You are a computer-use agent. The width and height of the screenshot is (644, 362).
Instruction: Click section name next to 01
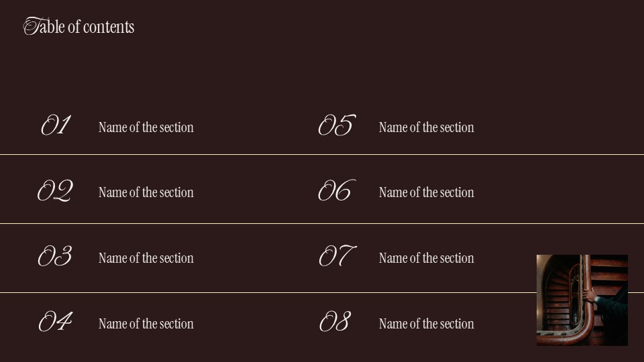coord(146,127)
